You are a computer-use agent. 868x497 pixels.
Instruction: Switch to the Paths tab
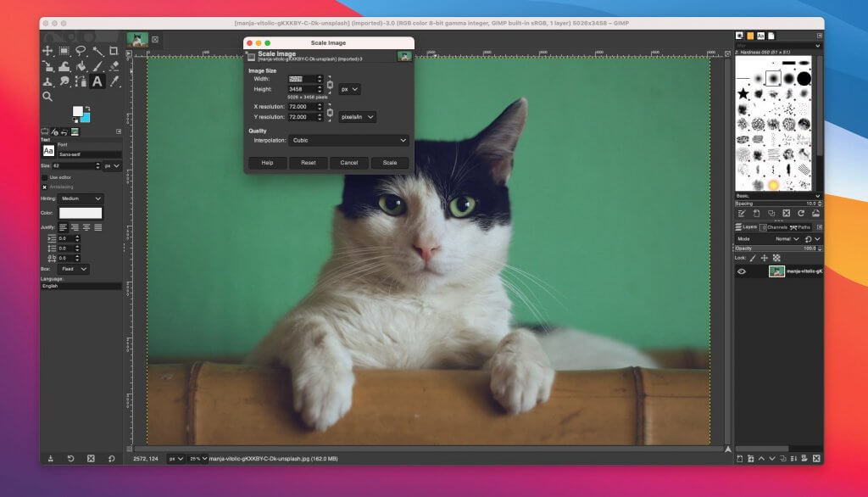(800, 227)
